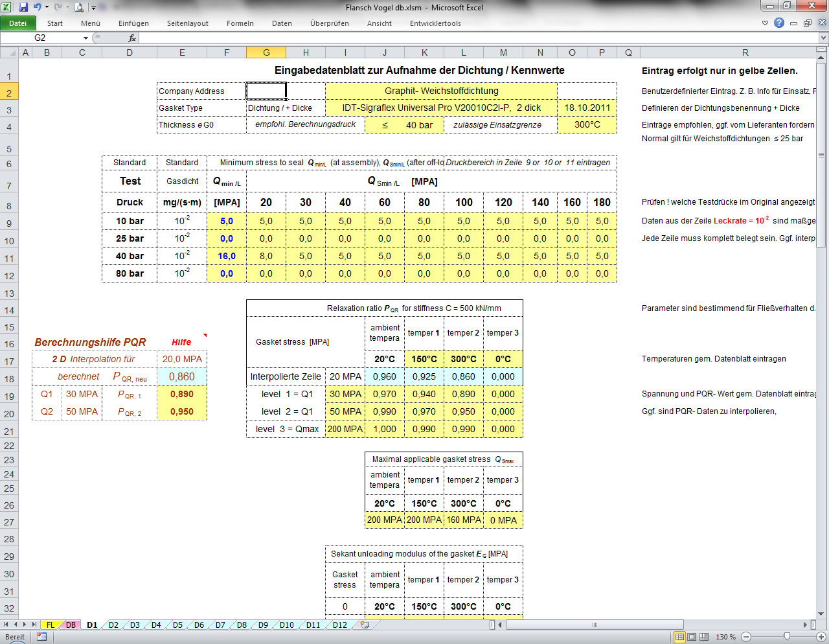Jump to first sheet with tab navigation arrow
829x644 pixels.
click(6, 625)
